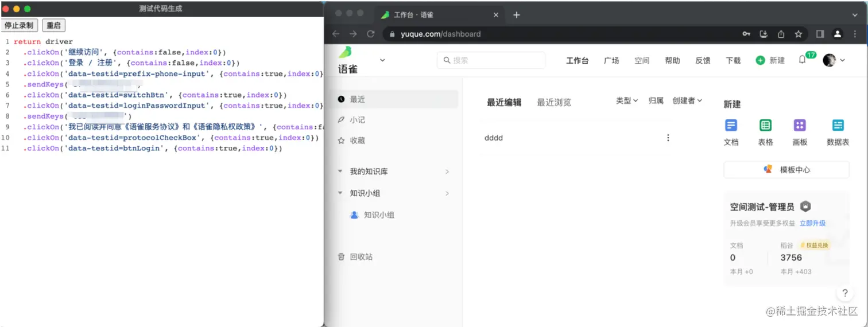Screen dimensions: 868x327
Task: Open the 工作台 nav item
Action: (578, 60)
